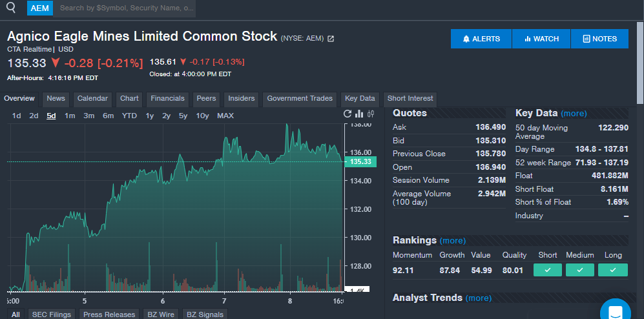Click the 50 day Moving Average value 122.290
This screenshot has height=319, width=644.
tap(613, 128)
